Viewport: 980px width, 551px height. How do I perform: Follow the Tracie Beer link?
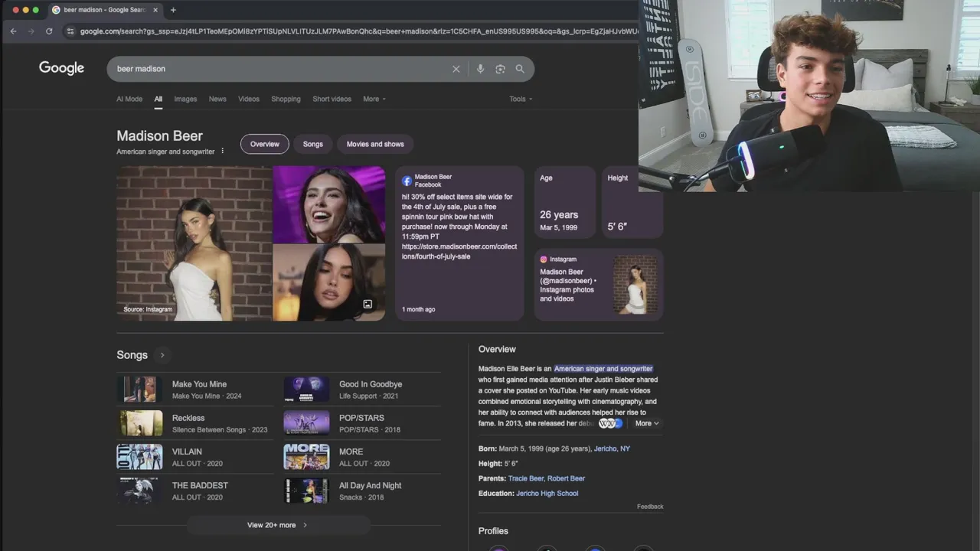pyautogui.click(x=526, y=478)
